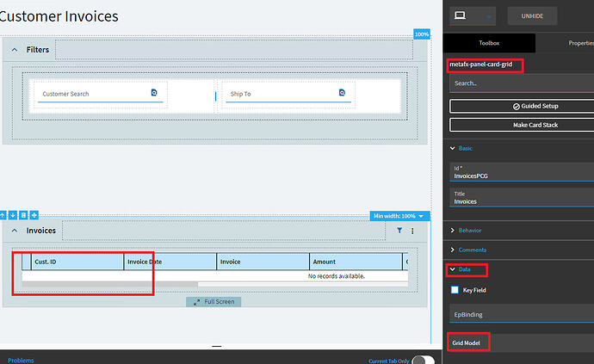Open the Min width: 100% dropdown

(x=399, y=216)
